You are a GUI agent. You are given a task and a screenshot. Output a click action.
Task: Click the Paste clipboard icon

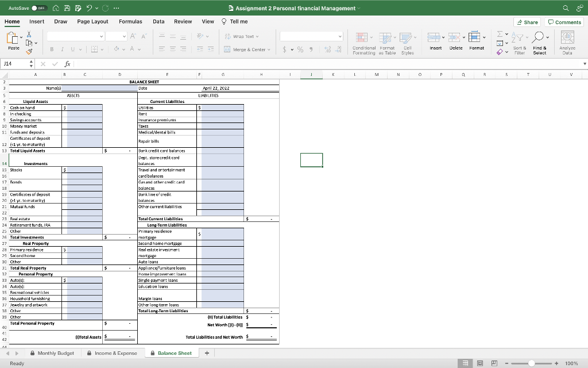(x=13, y=39)
